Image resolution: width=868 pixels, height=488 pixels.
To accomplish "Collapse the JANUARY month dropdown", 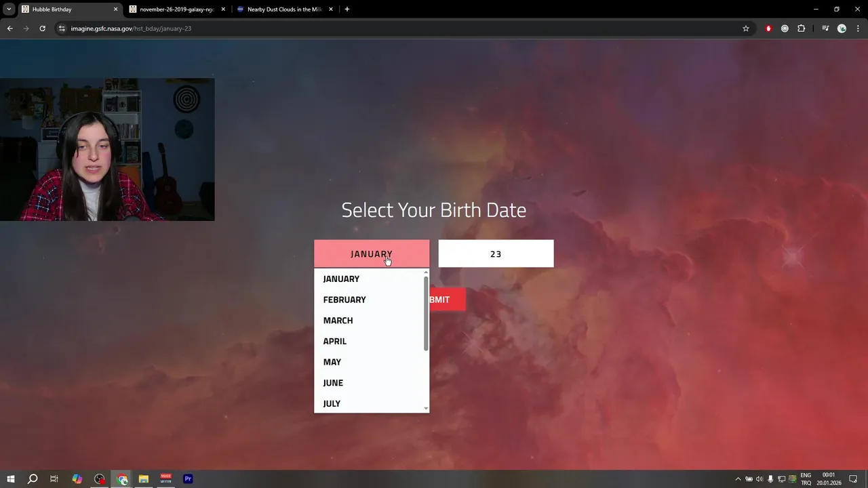I will click(x=372, y=253).
